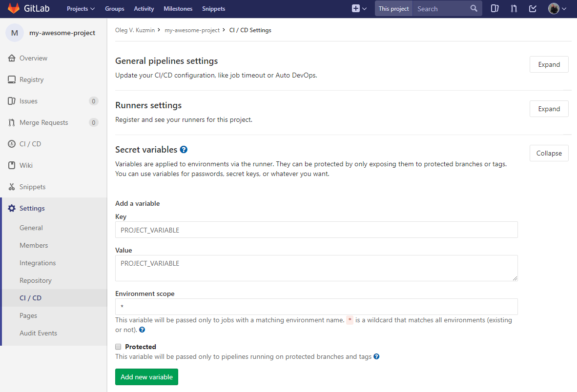Image resolution: width=577 pixels, height=392 pixels.
Task: Click the GitLab logo
Action: click(14, 8)
